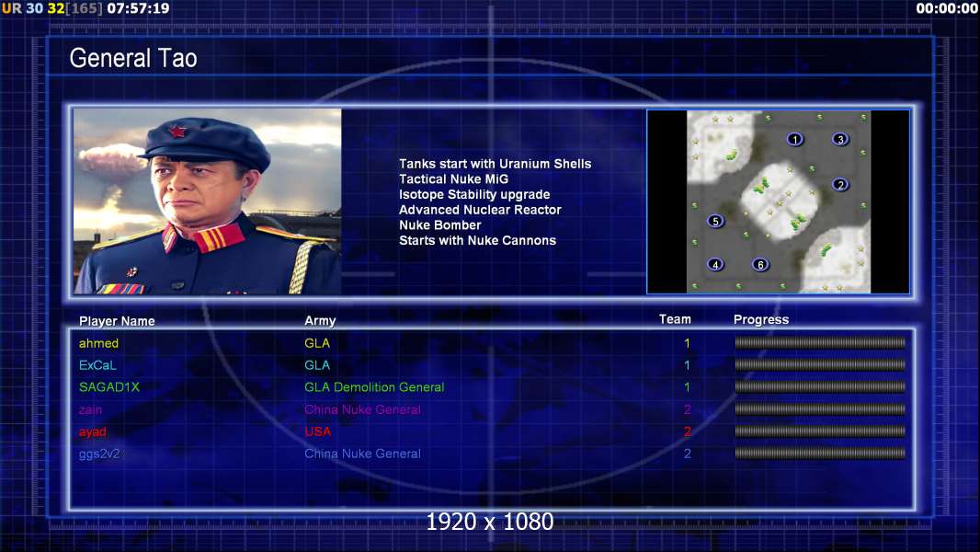Select player name ahmed
Image resolution: width=980 pixels, height=552 pixels.
pos(98,343)
